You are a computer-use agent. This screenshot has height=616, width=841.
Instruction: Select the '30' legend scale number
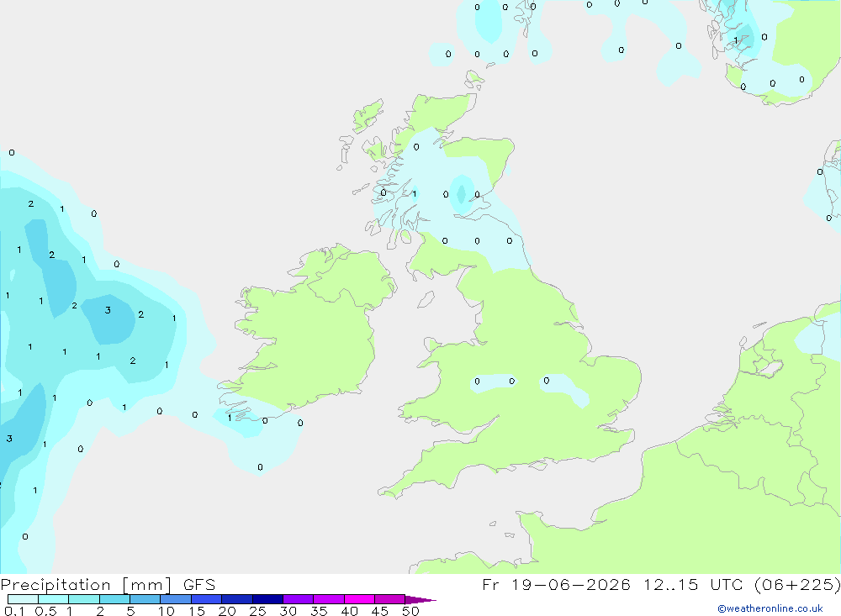(x=288, y=611)
